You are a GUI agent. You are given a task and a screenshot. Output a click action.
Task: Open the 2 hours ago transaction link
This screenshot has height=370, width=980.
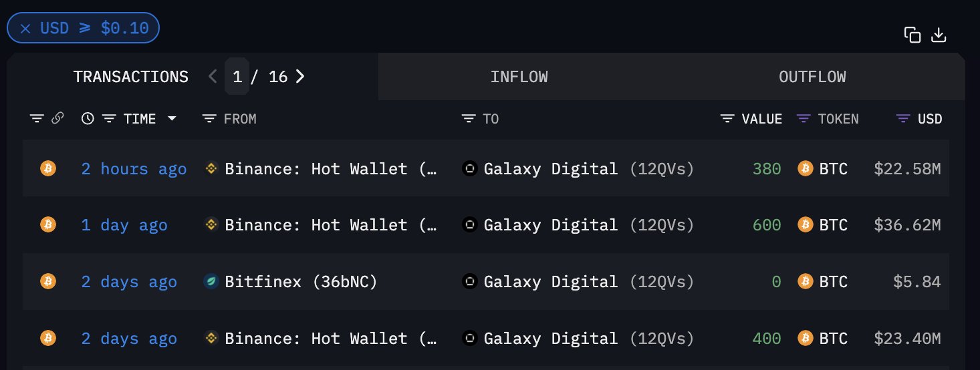pyautogui.click(x=134, y=169)
